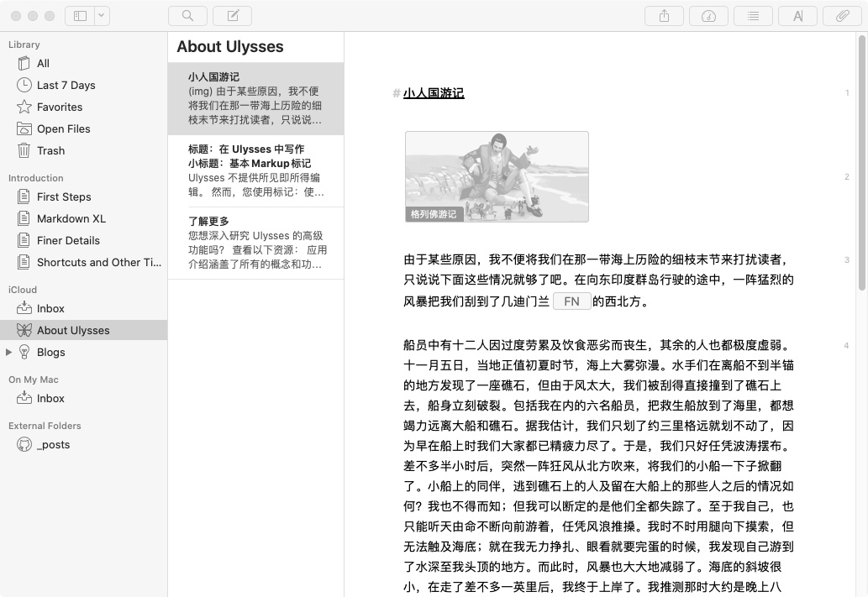Click the paragraph beginning 由于某些原因
Image resolution: width=868 pixels, height=597 pixels.
point(598,280)
